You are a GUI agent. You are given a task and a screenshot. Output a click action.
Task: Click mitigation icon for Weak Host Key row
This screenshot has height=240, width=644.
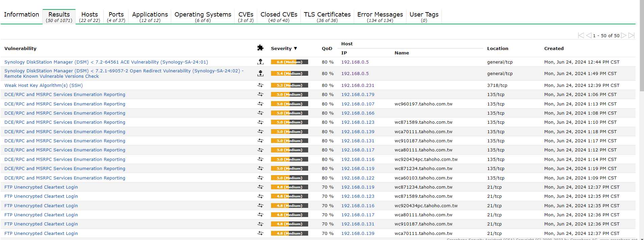260,85
